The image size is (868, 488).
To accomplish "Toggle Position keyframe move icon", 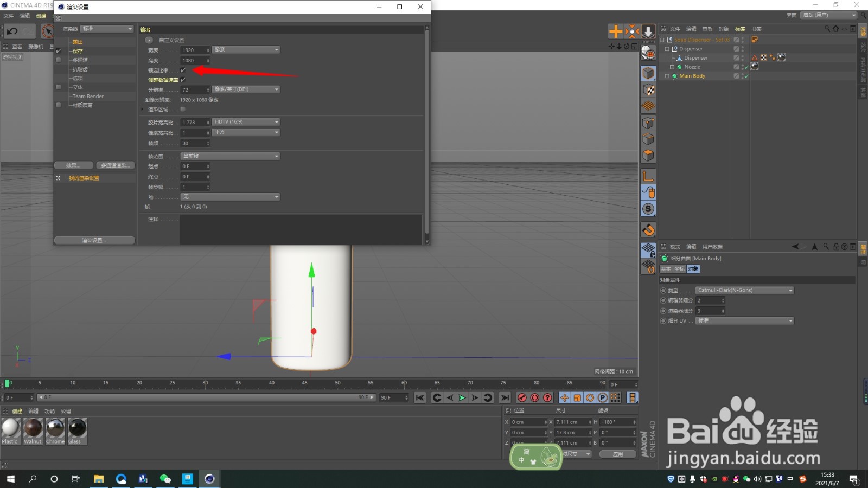I will pos(565,397).
